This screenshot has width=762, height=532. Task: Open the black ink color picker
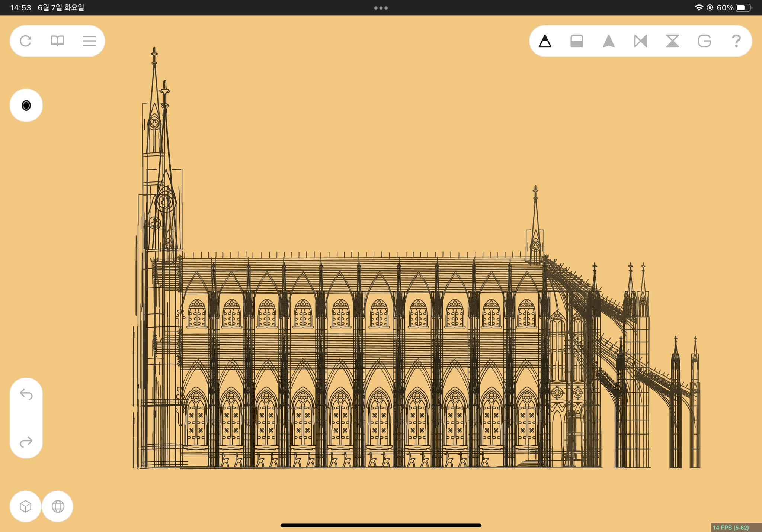tap(26, 106)
